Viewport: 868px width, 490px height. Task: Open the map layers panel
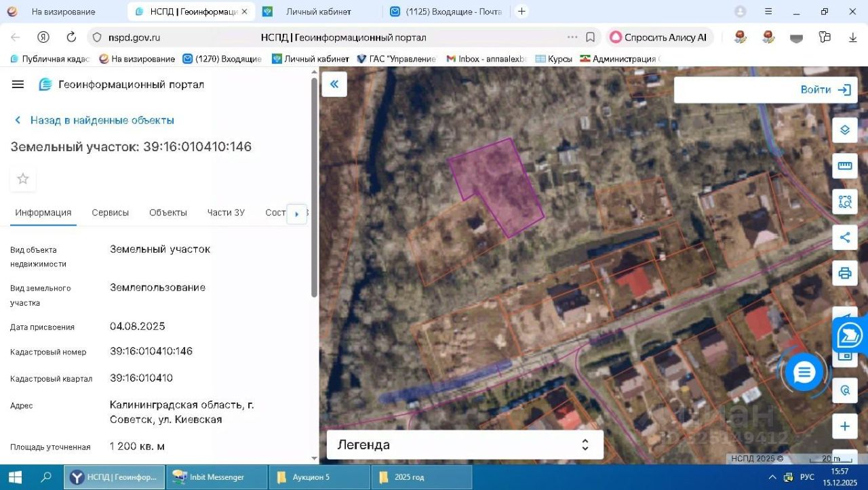coord(845,130)
